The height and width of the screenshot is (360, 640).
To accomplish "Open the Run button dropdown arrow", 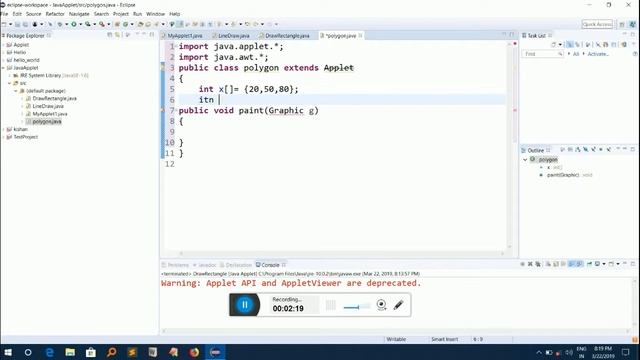I will tap(80, 24).
